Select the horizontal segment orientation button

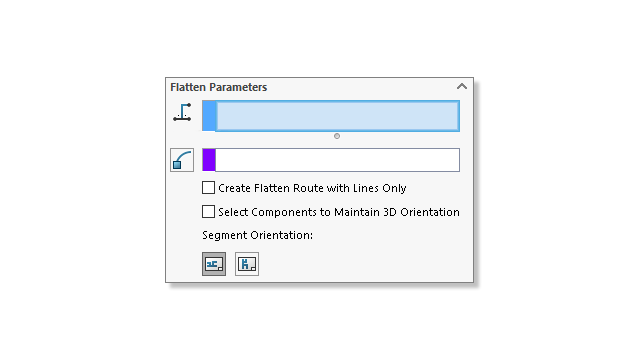(214, 264)
